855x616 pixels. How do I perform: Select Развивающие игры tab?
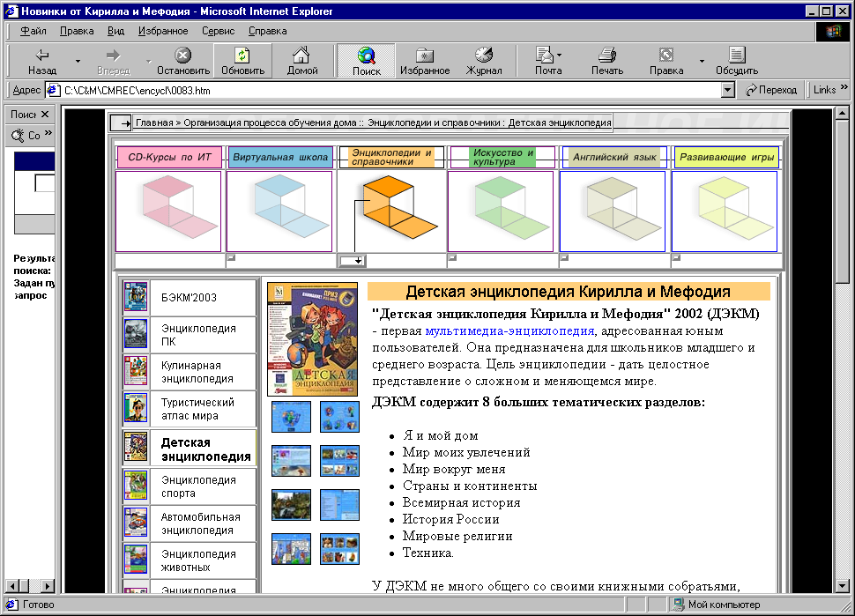point(726,158)
